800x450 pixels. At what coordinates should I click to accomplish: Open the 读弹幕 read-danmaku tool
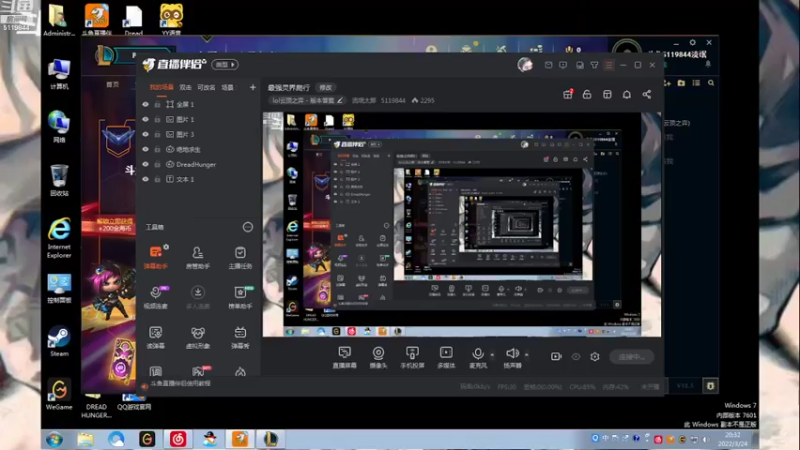coord(156,337)
